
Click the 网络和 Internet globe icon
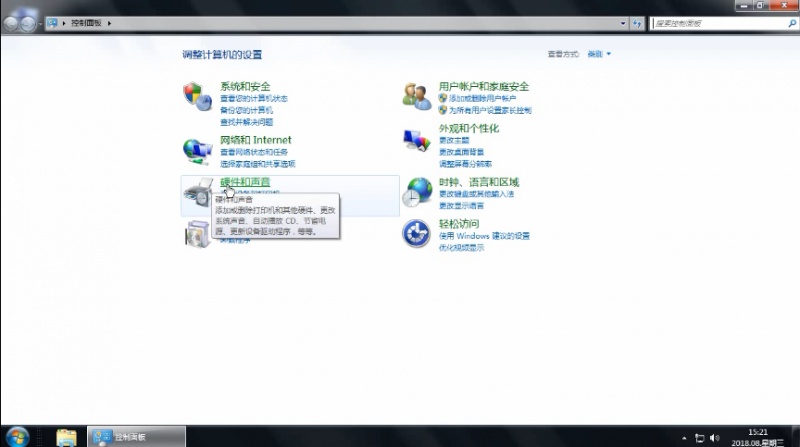pyautogui.click(x=197, y=152)
